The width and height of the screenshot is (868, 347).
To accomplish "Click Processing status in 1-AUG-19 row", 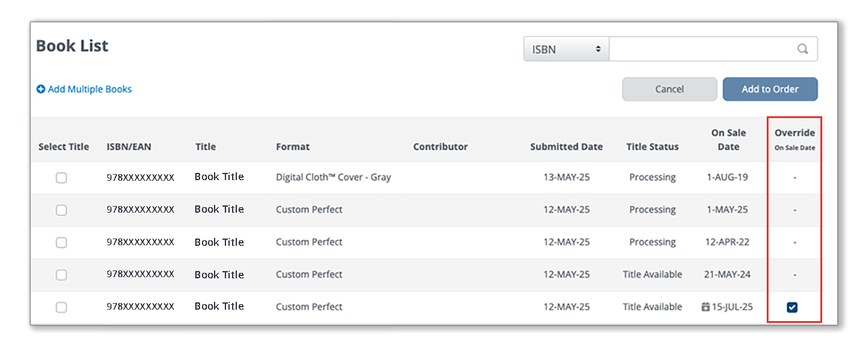I will pos(653,177).
